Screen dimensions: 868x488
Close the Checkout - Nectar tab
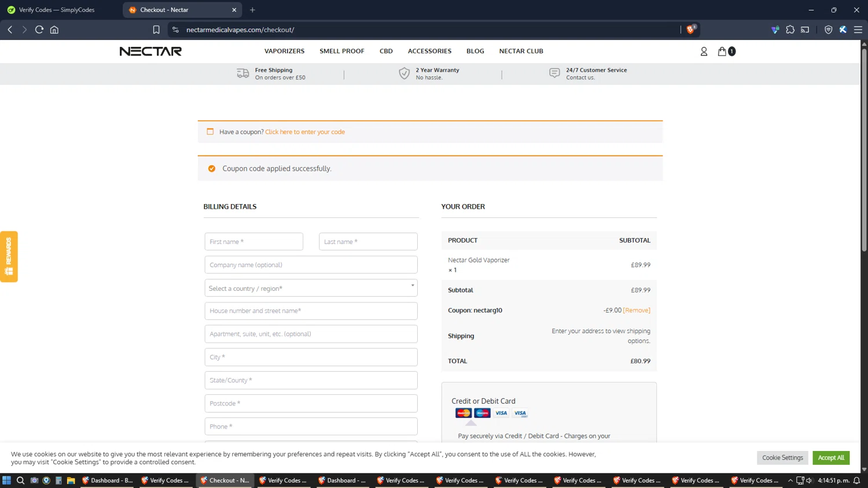pos(234,10)
